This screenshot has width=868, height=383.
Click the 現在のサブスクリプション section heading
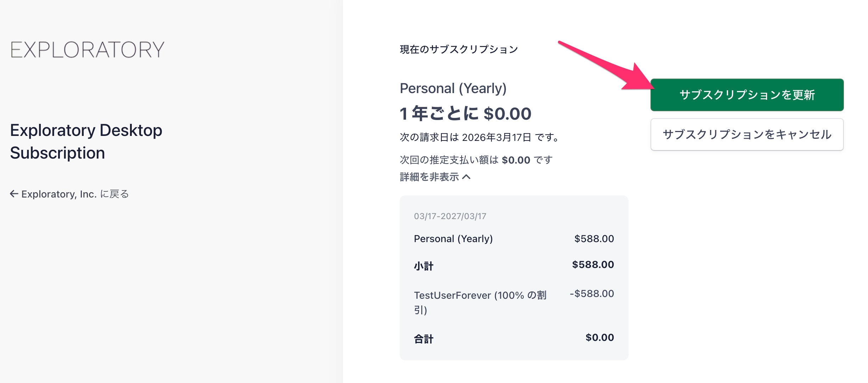459,49
